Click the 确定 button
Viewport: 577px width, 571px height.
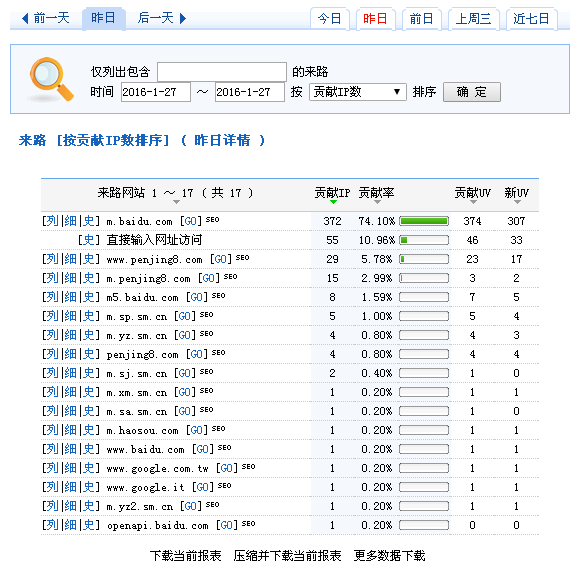472,92
